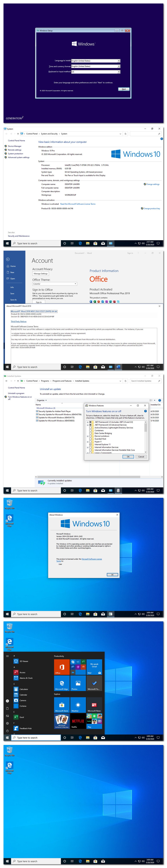Toggle .NET Framework 4.8 Advanced Services checkbox
167x868 pixels.
[90, 425]
